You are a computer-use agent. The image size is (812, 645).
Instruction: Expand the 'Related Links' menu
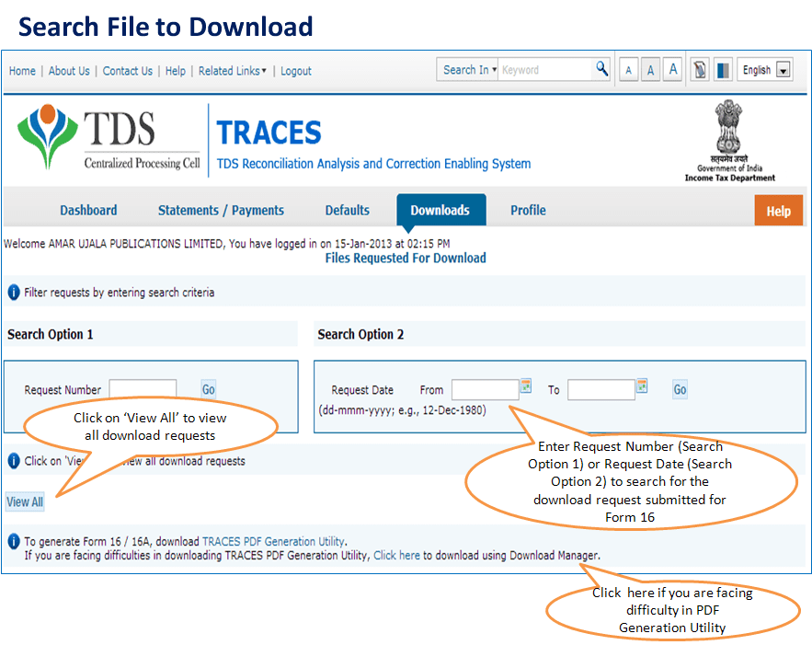click(232, 71)
